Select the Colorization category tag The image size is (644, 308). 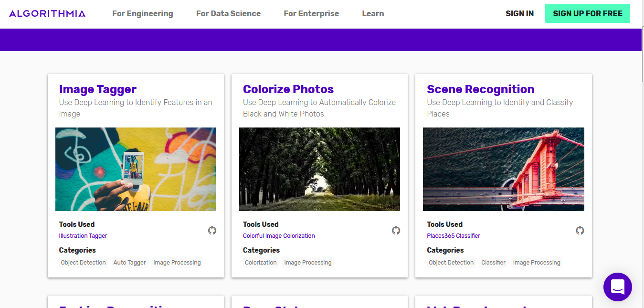(x=261, y=263)
